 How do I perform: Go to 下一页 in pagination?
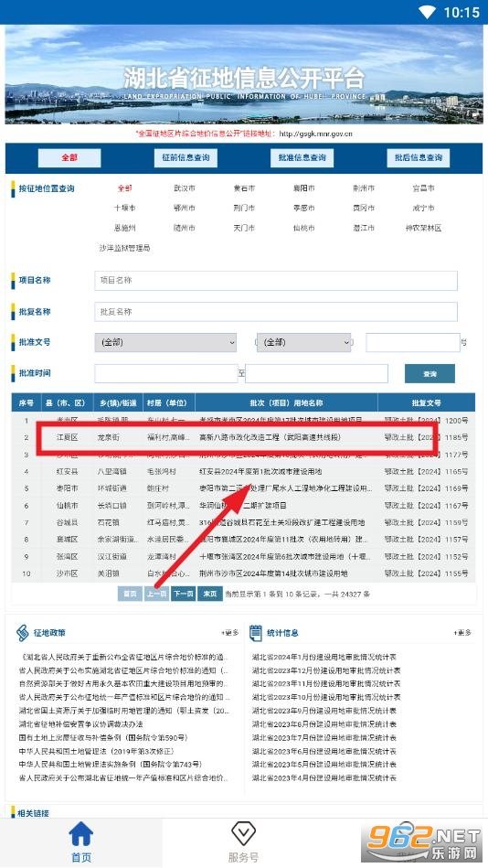[x=183, y=594]
